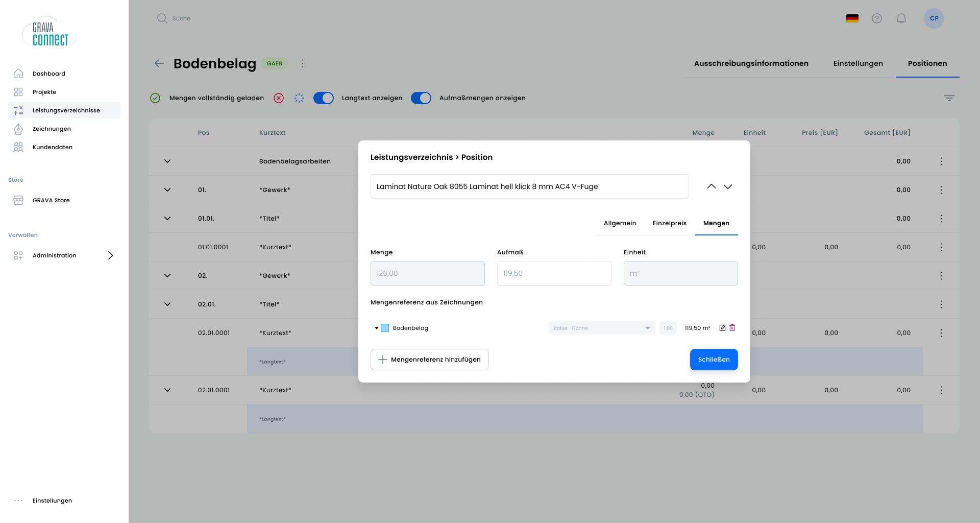Collapse the Bodenbelagsarbeiten row
Screen dimensions: 980x523
167,161
